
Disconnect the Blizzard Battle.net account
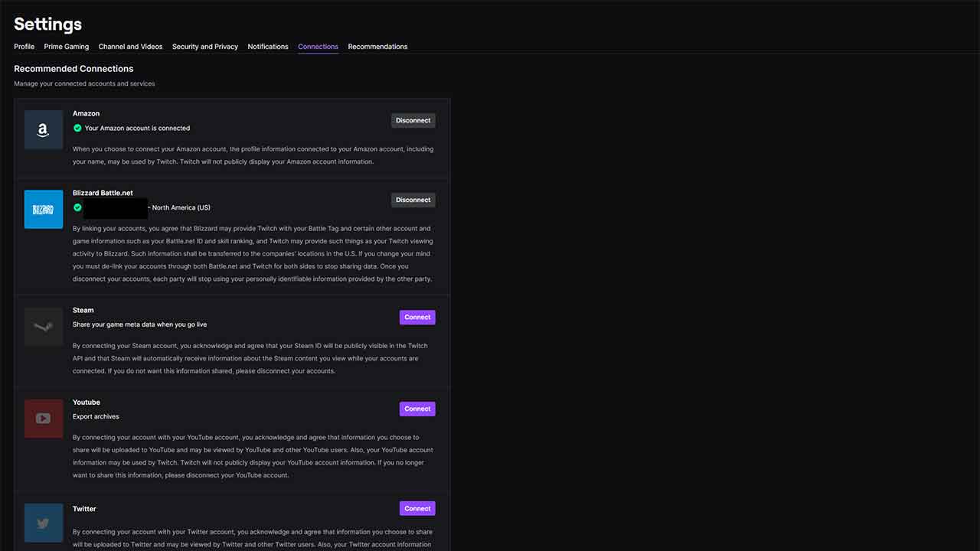(413, 200)
